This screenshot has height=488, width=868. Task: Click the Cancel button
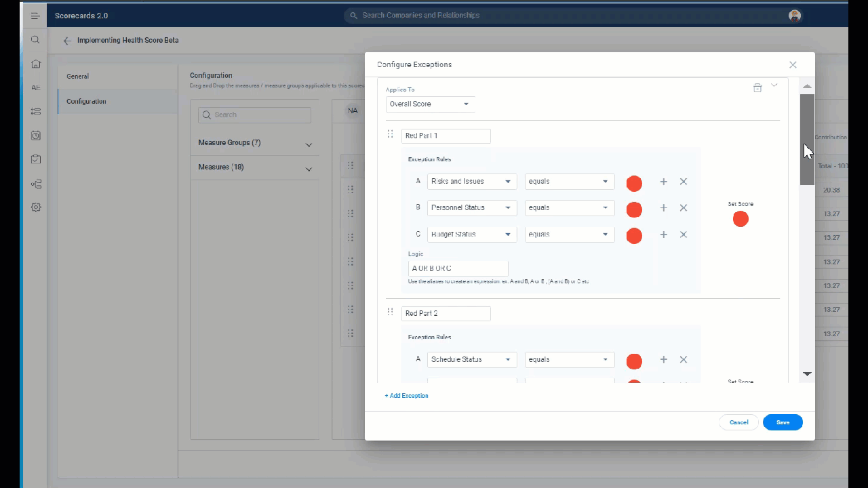tap(738, 422)
